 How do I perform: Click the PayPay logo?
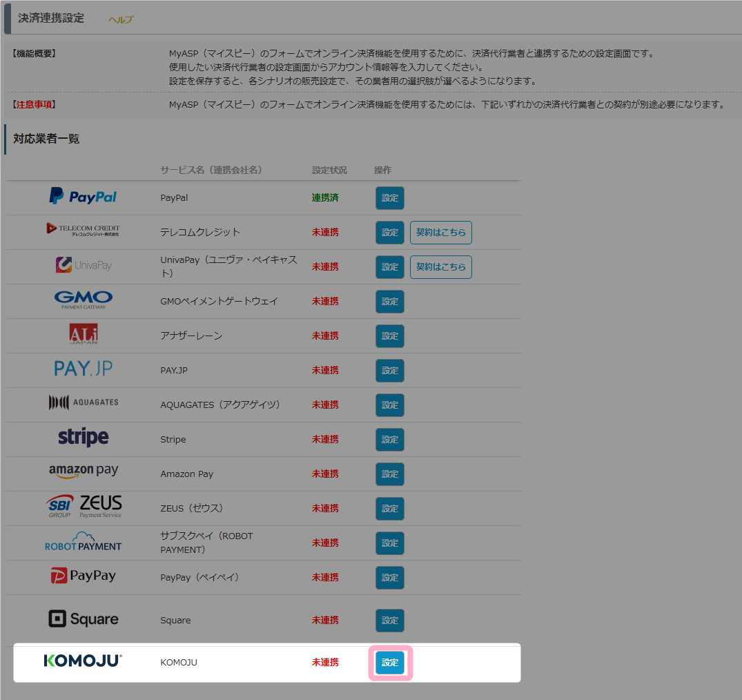click(83, 576)
